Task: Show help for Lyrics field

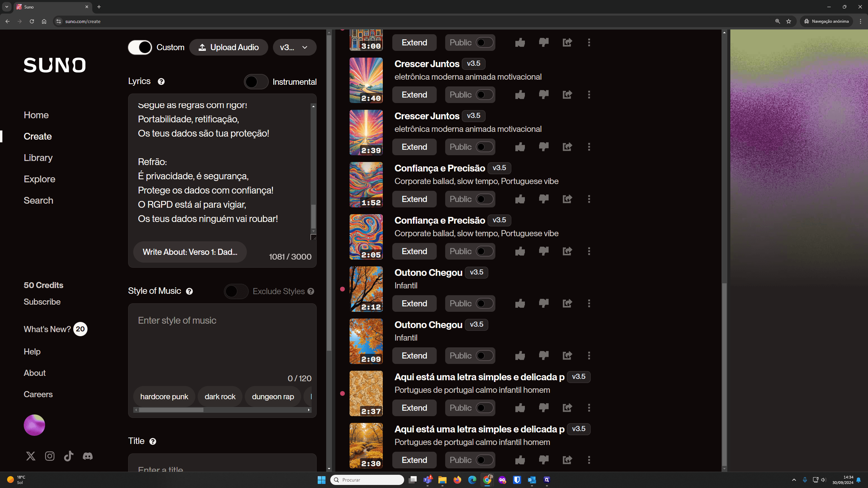Action: tap(161, 81)
